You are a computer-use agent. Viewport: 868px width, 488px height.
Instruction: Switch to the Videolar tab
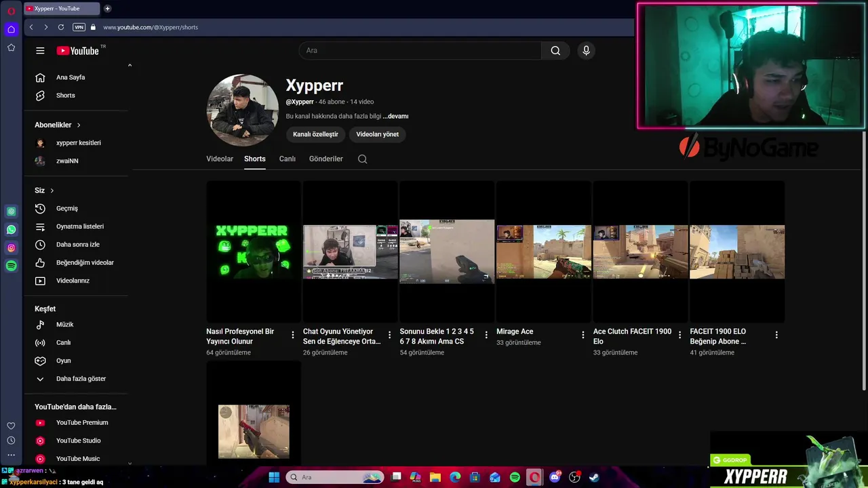click(x=220, y=159)
